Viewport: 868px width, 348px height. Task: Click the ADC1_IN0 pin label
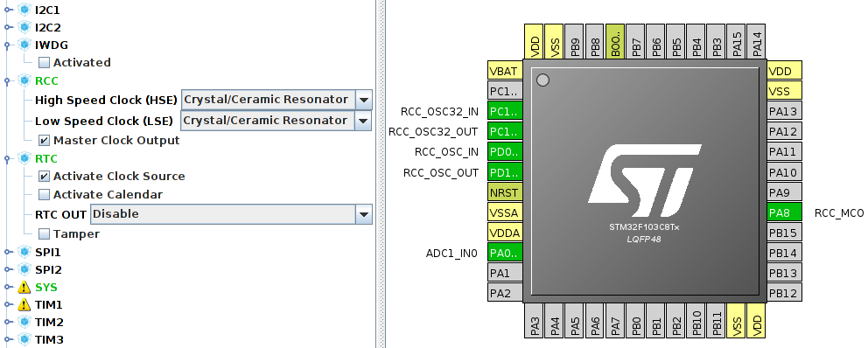[451, 254]
